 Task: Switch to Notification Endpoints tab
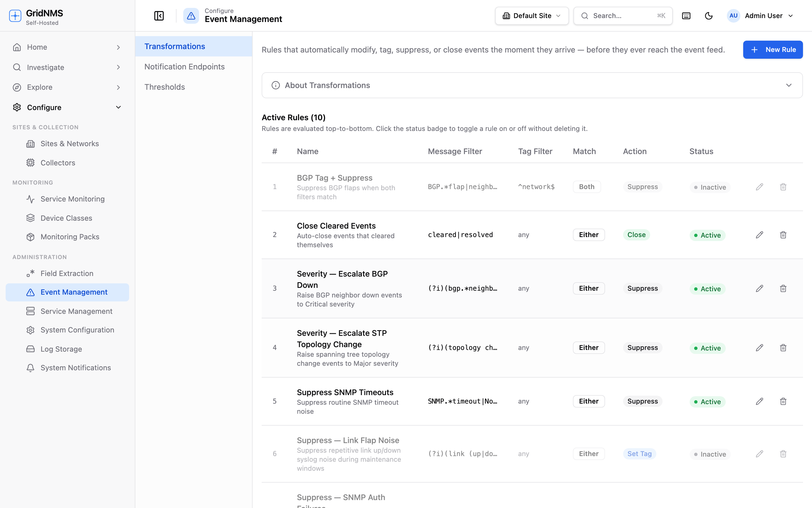point(194,67)
